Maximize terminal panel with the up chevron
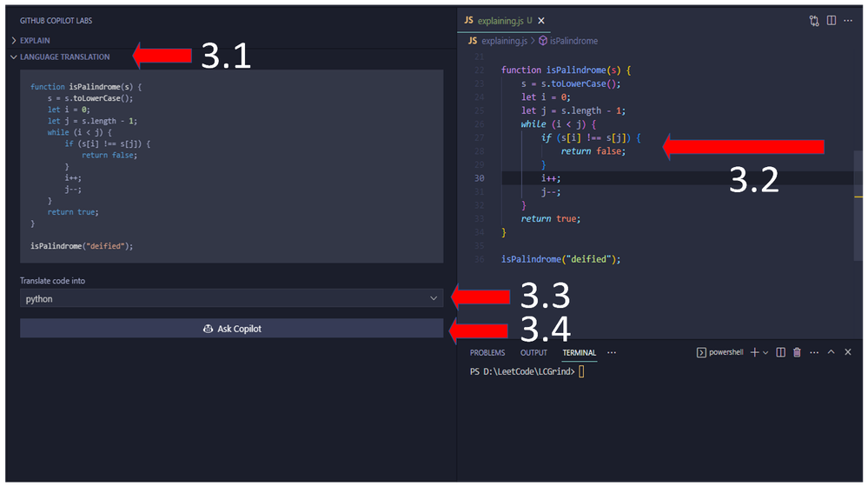Viewport: 868px width, 487px height. (x=831, y=352)
